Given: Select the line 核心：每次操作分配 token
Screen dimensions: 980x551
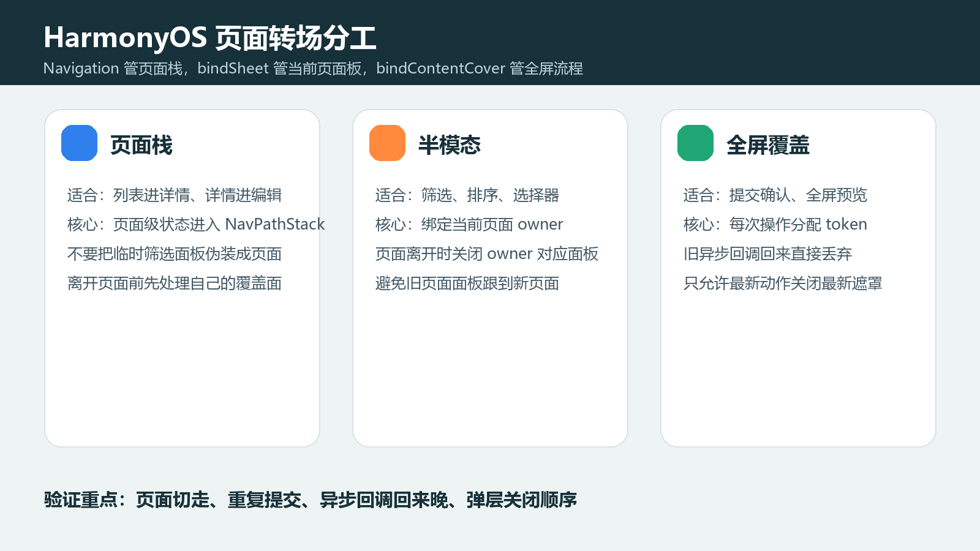Looking at the screenshot, I should click(775, 225).
